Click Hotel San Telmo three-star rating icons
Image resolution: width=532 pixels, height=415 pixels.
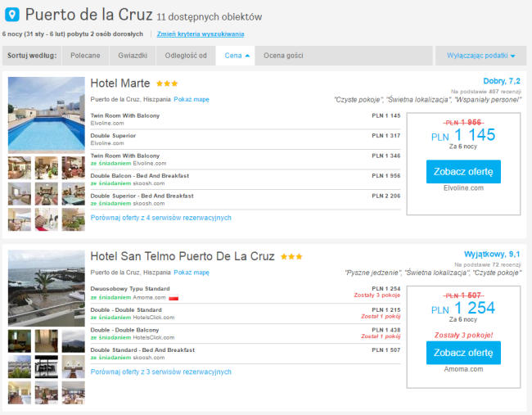pyautogui.click(x=291, y=256)
